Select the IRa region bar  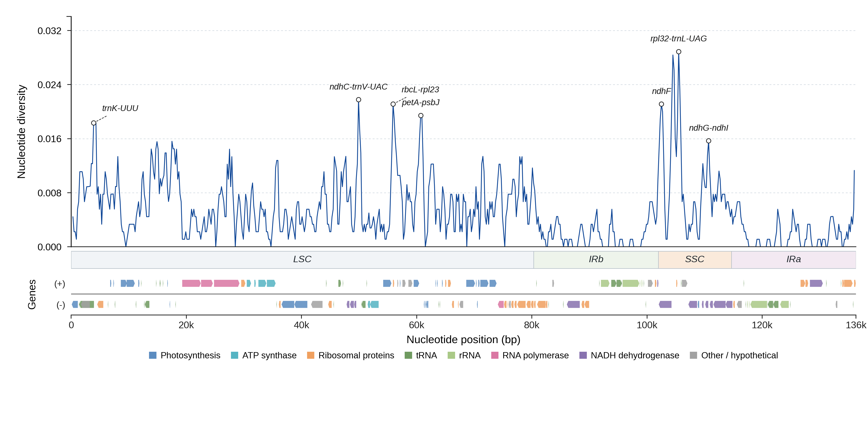(793, 260)
